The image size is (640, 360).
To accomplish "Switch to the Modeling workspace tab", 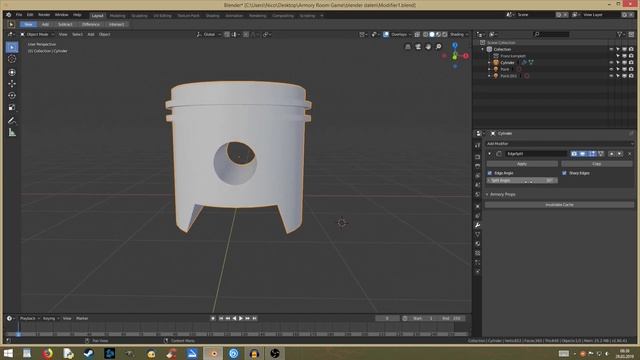I will coord(117,16).
